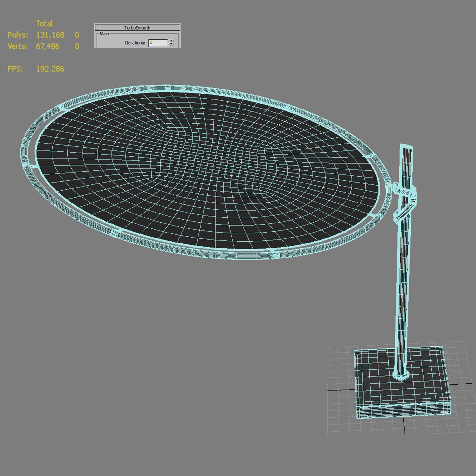The height and width of the screenshot is (476, 476).
Task: Click the Polys count 131,168
Action: click(x=50, y=35)
